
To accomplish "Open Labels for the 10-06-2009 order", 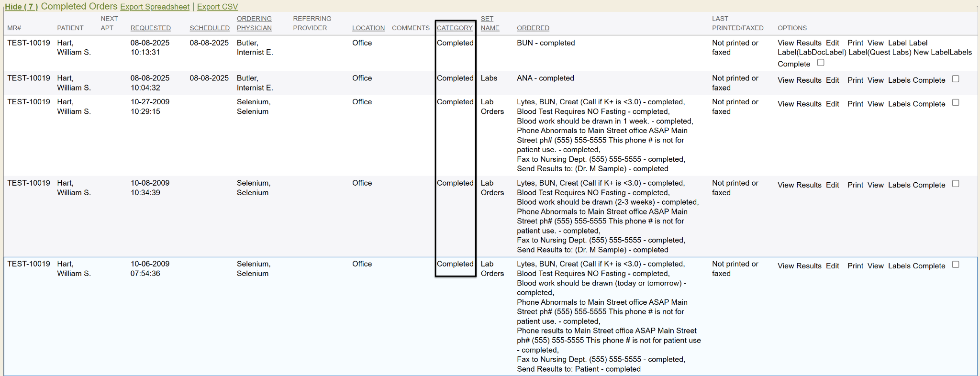I will [x=899, y=266].
